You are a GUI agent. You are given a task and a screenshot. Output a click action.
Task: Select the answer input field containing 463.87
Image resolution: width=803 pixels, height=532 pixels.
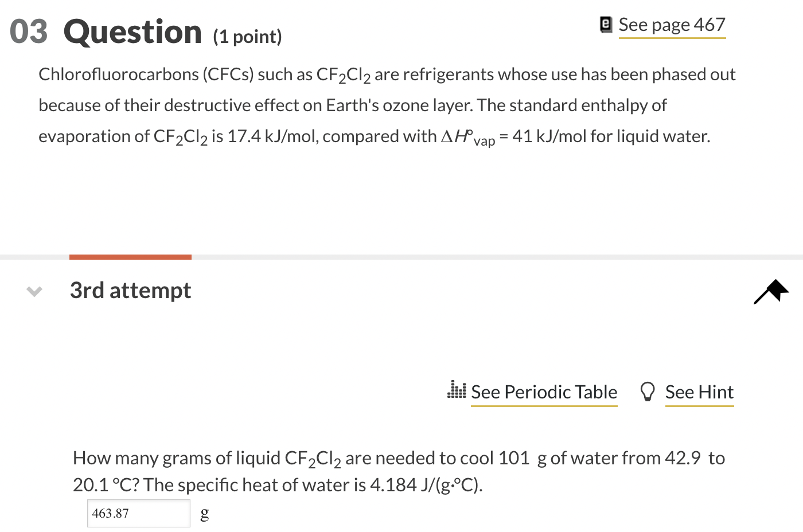tap(138, 513)
